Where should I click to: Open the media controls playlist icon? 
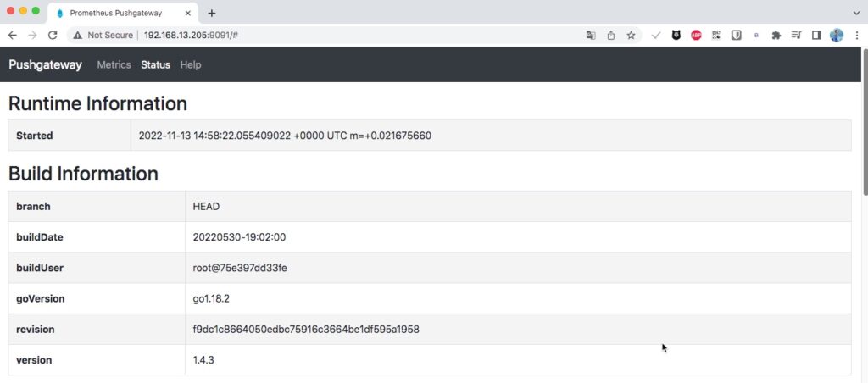tap(796, 36)
